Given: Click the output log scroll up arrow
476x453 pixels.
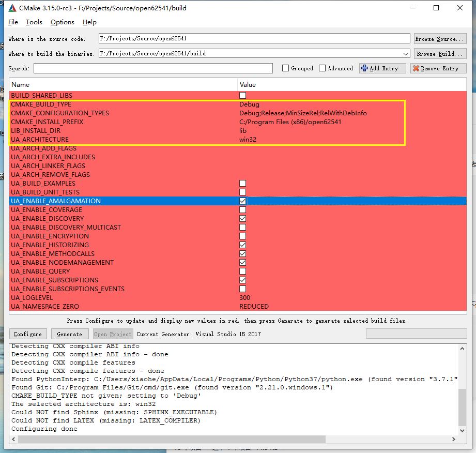Looking at the screenshot, I should coord(462,349).
